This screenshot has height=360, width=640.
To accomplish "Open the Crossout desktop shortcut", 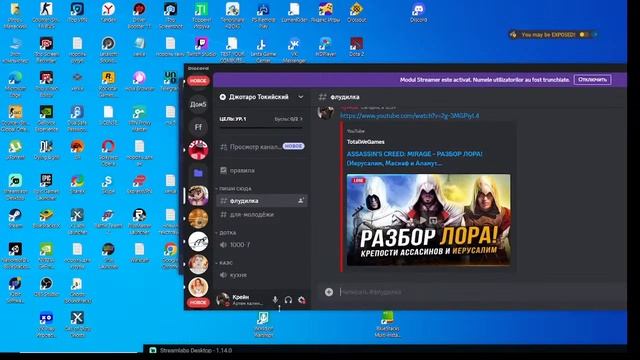I will pos(356,13).
